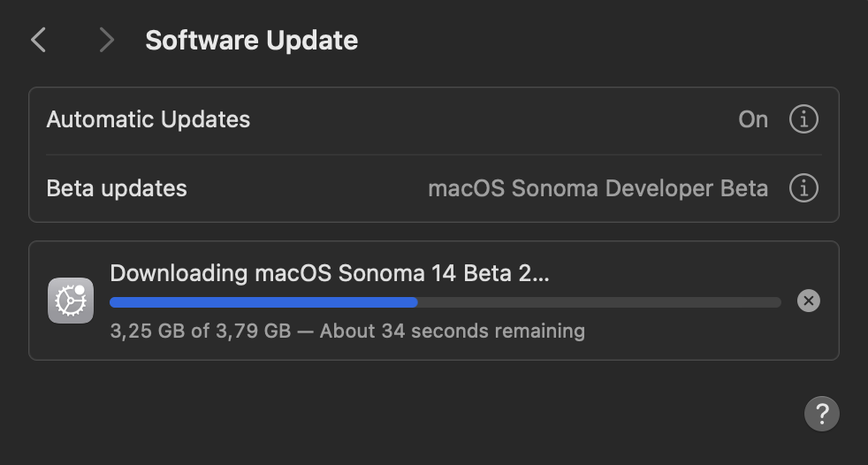Click the Downloading macOS Sonoma 14 Beta 2 title
Viewport: 868px width, 465px height.
[x=329, y=272]
